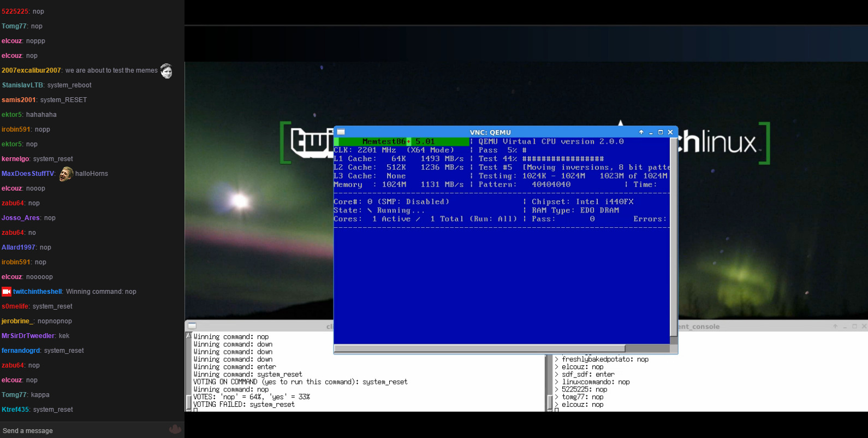Click ektor5 on the 'nop' message

tap(12, 144)
